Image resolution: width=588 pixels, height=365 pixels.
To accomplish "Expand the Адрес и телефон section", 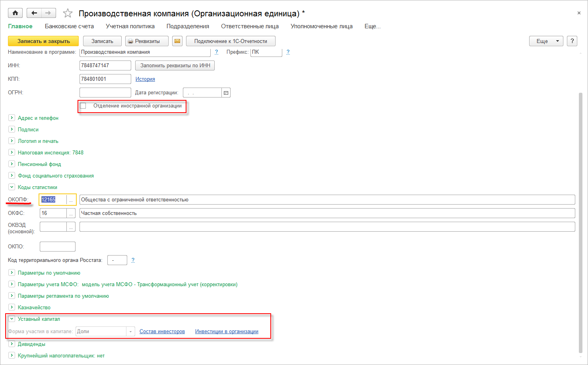I will tap(12, 118).
